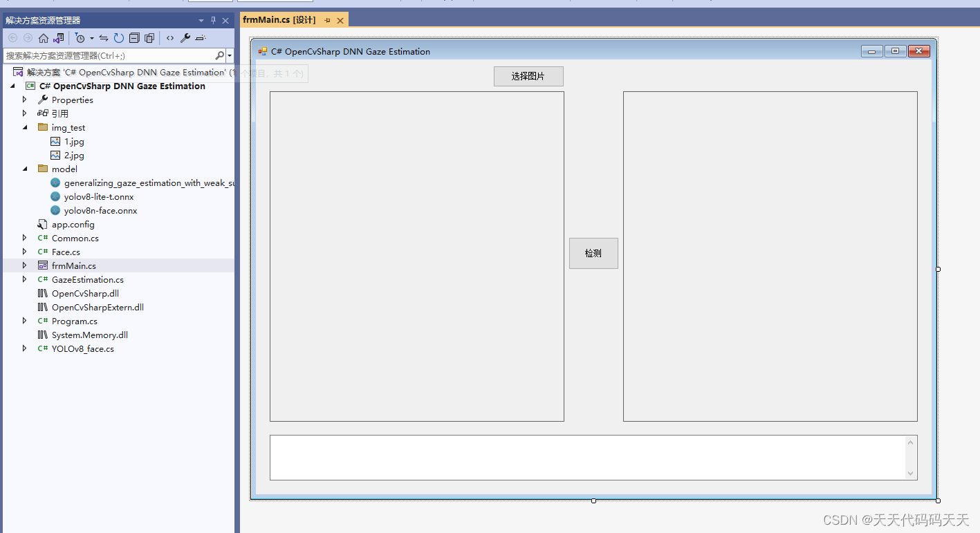Select Common.cs file
Screen dimensions: 980x533
(75, 238)
